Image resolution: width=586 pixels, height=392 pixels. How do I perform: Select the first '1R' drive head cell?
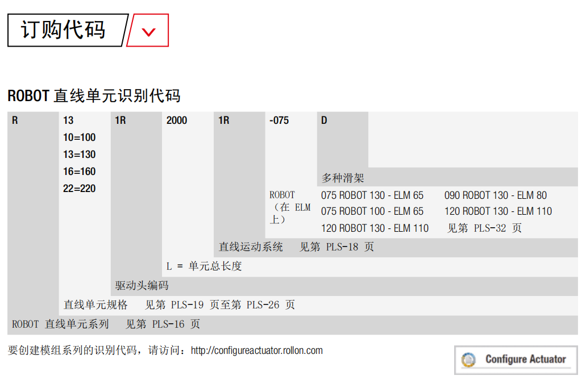[x=120, y=120]
